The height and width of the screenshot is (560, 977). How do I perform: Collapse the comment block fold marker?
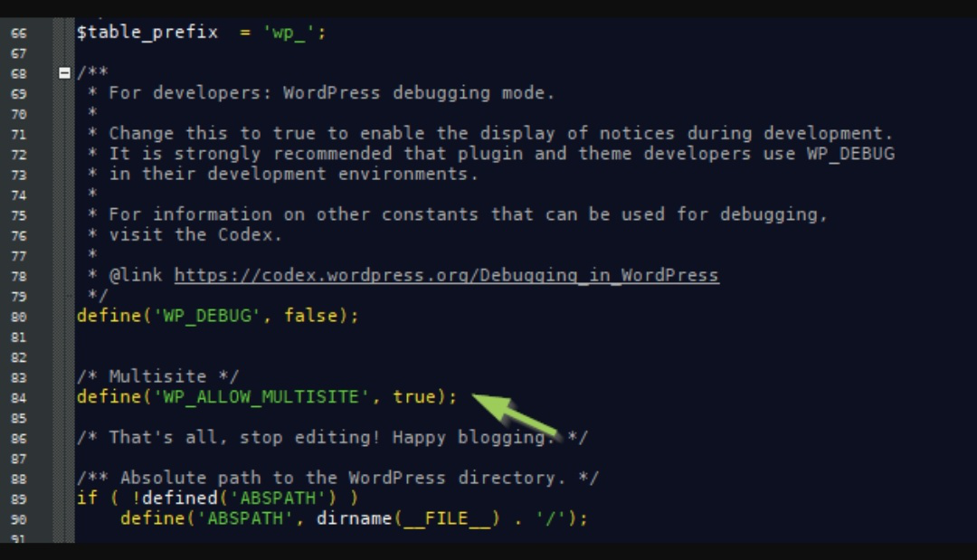coord(64,73)
